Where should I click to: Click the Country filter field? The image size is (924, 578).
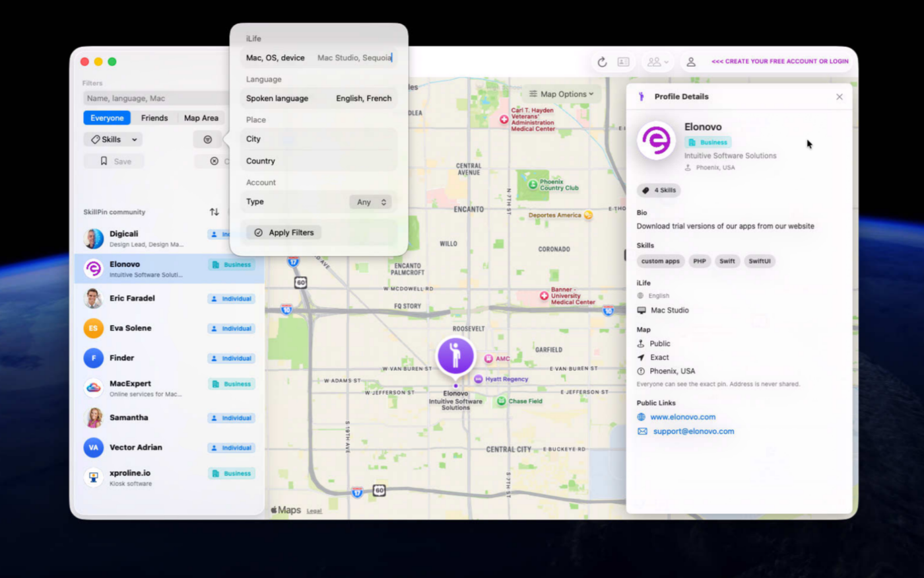tap(319, 161)
